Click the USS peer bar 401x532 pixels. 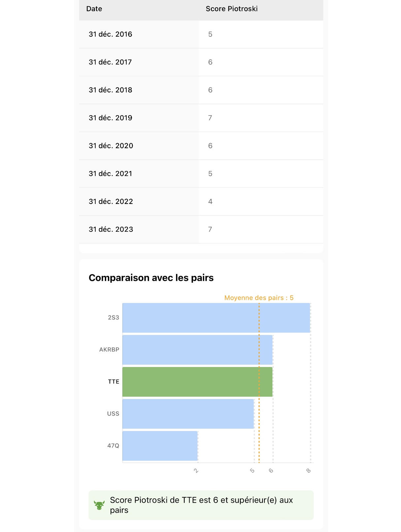click(188, 414)
